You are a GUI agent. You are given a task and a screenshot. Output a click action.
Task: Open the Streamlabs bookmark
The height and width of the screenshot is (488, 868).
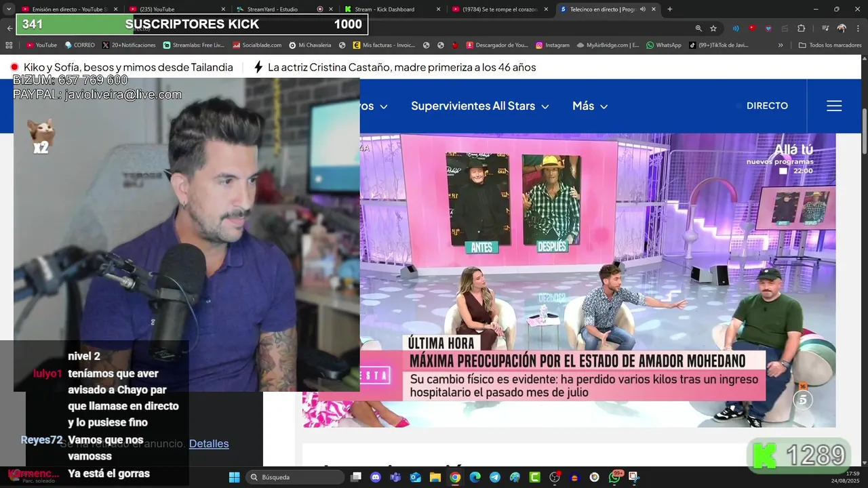(x=193, y=45)
